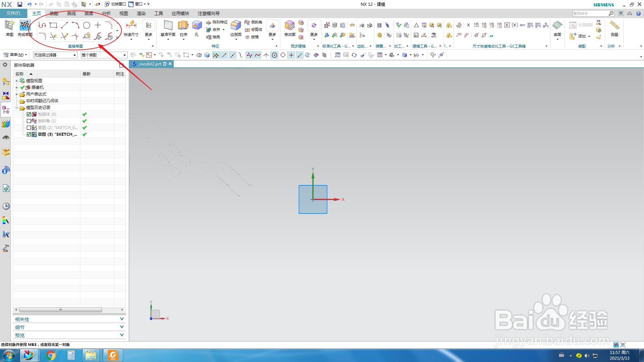Image resolution: width=644 pixels, height=362 pixels.
Task: Click the Measure (测量) ruler icon
Action: click(x=614, y=25)
